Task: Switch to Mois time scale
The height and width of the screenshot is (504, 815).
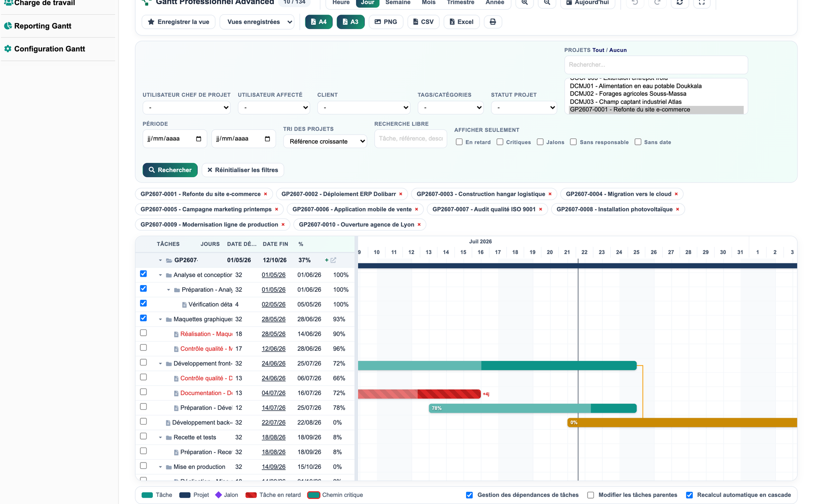Action: coord(428,3)
